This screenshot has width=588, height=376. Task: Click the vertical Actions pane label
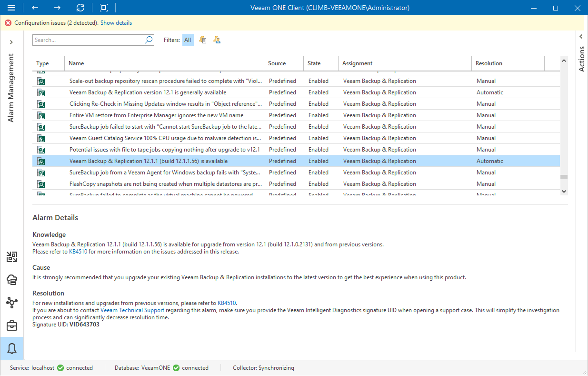click(581, 59)
